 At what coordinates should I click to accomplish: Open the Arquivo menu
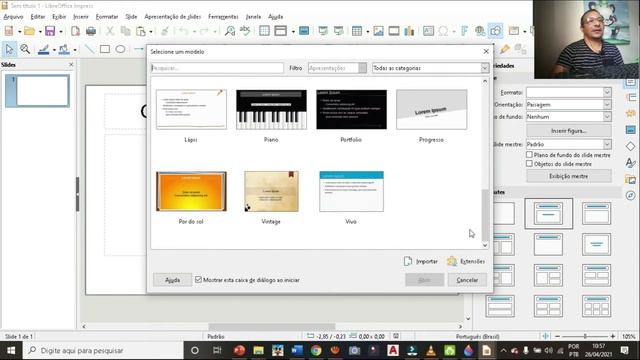[x=13, y=17]
